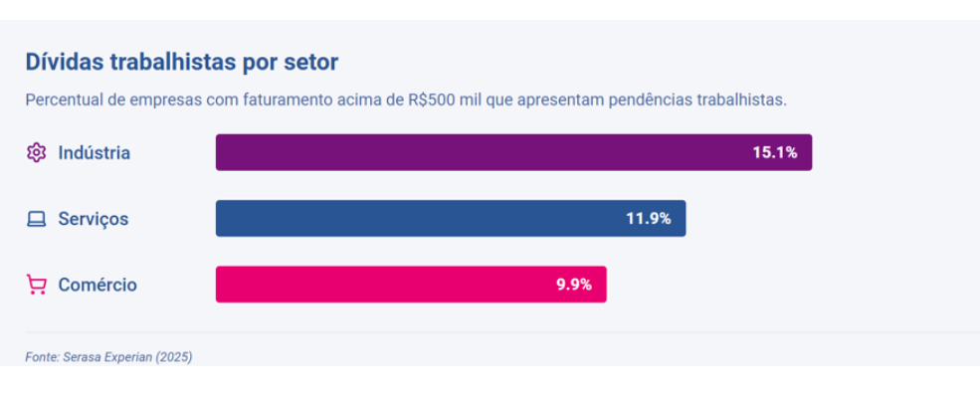Click the Serviços sector label

coord(93,219)
